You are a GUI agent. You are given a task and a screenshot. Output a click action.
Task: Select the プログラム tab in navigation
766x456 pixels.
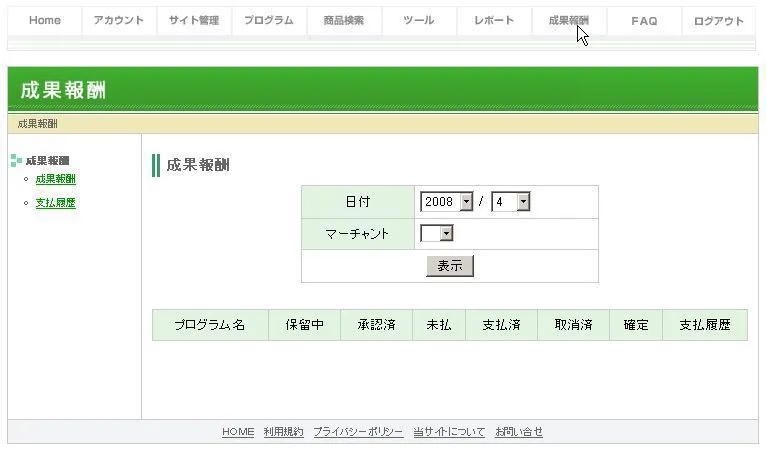269,21
